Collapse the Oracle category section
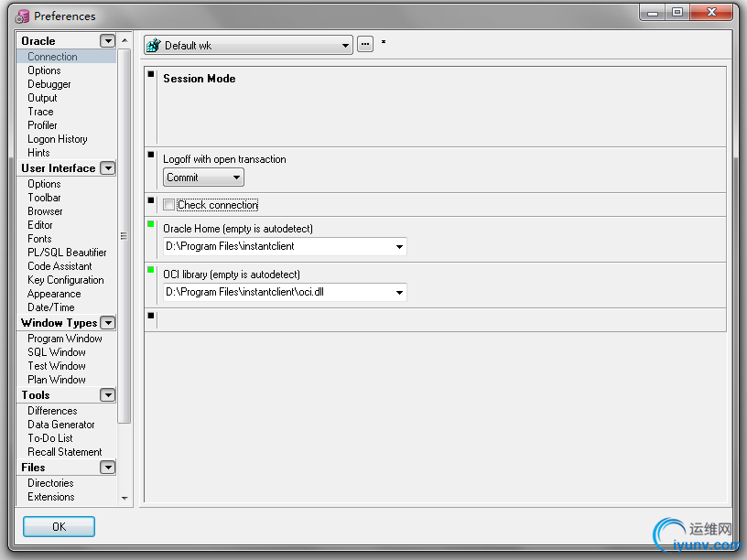This screenshot has width=747, height=560. [x=108, y=41]
